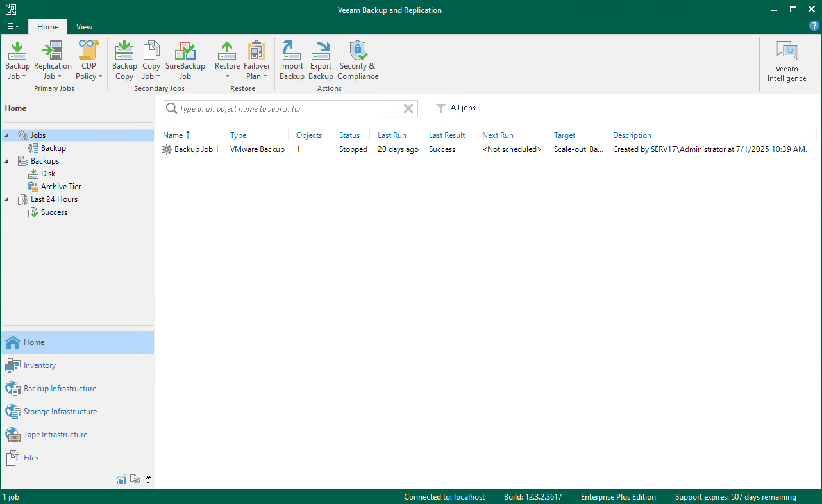The width and height of the screenshot is (822, 504).
Task: Collapse the Backups tree node
Action: pos(6,161)
